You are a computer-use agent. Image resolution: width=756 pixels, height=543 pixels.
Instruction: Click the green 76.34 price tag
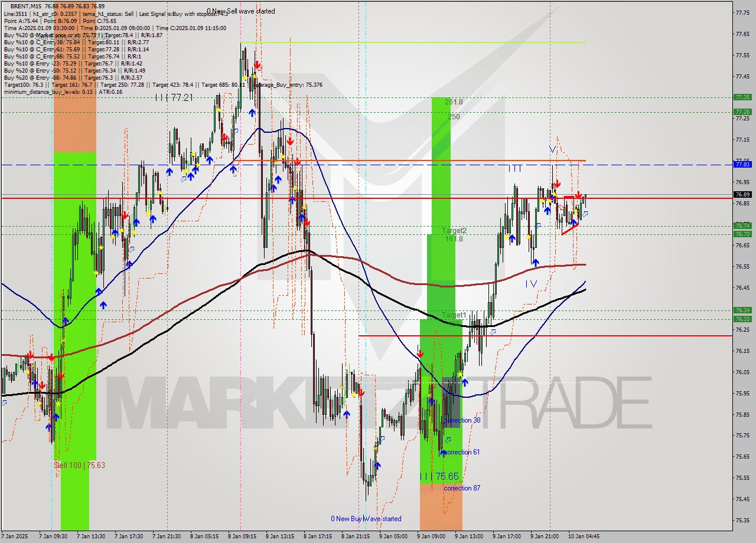point(742,310)
